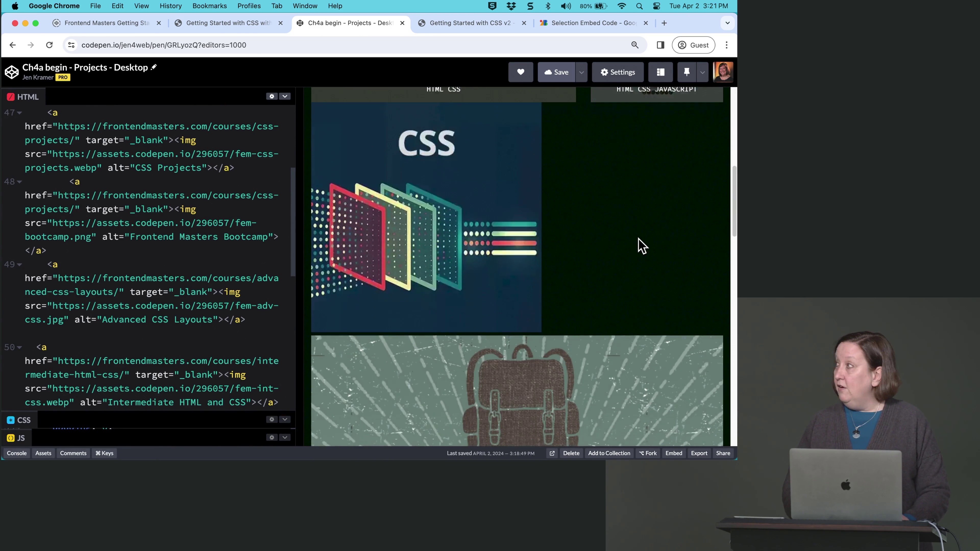The height and width of the screenshot is (551, 980).
Task: Delete this pen
Action: click(571, 453)
